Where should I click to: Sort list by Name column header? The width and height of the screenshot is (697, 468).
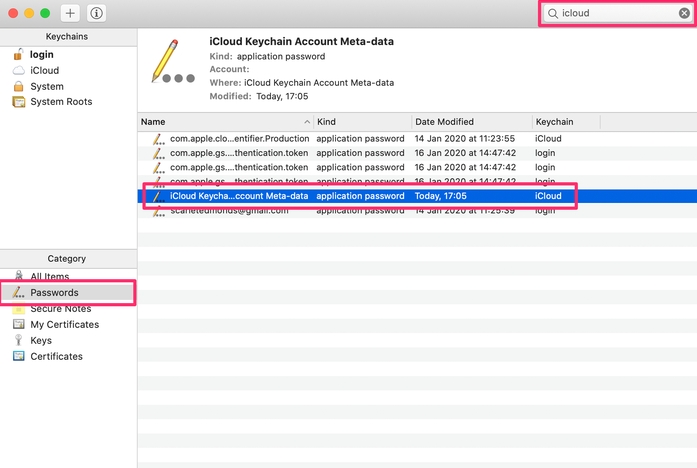point(225,122)
